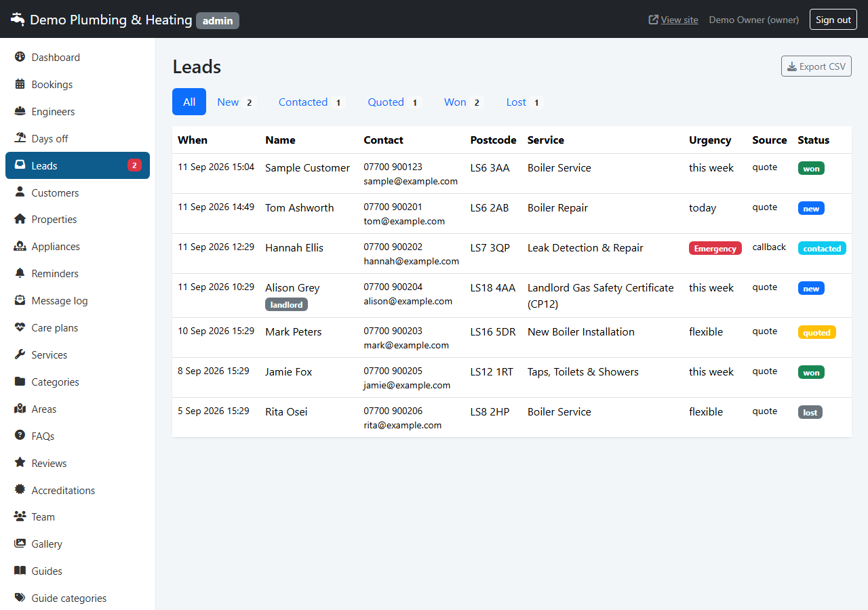
Task: Click the faucet logo icon in header
Action: click(18, 20)
